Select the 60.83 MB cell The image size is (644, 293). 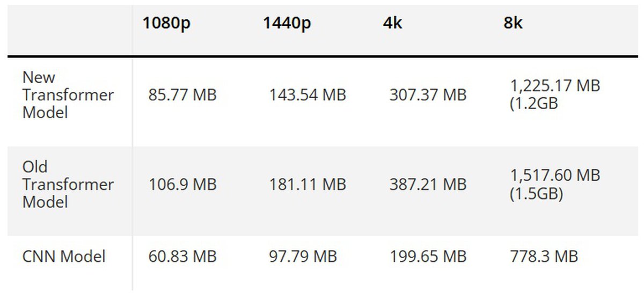pos(182,257)
